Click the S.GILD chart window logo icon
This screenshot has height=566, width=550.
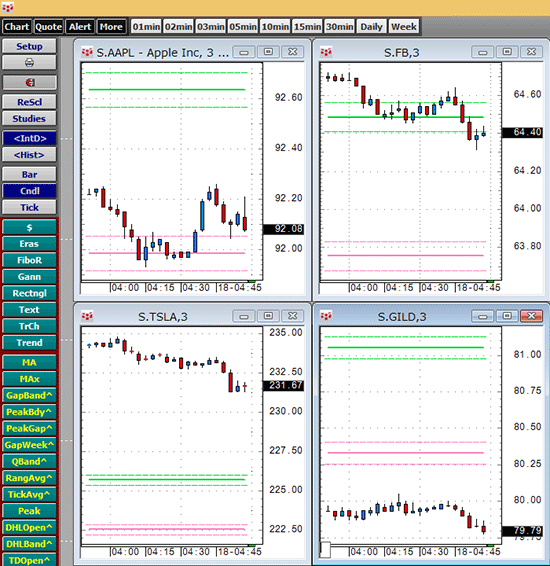point(326,317)
